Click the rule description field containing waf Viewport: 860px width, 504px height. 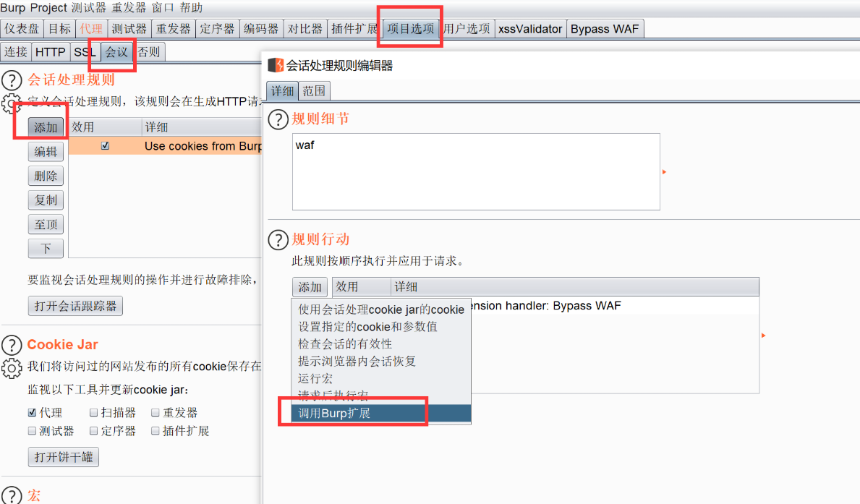476,171
